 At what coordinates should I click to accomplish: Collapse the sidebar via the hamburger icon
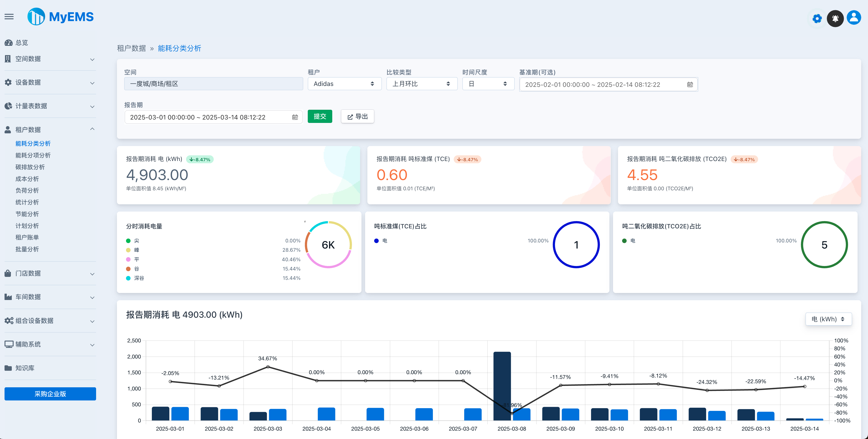click(x=9, y=16)
